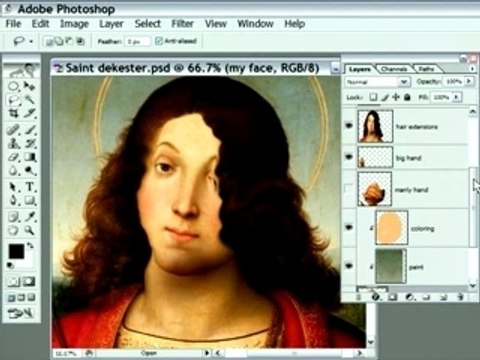Click Create new layer icon
This screenshot has height=360, width=480.
click(x=443, y=297)
